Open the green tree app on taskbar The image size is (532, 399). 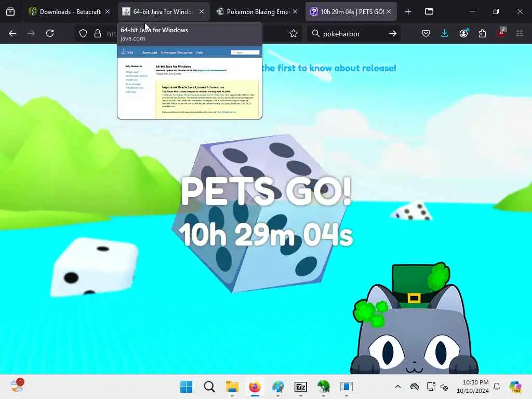pyautogui.click(x=323, y=387)
